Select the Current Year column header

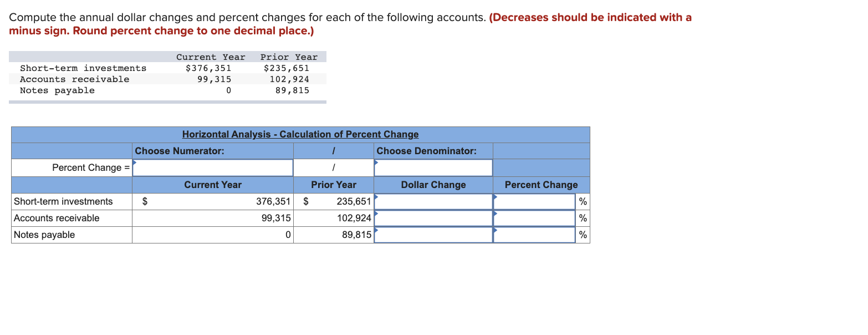coord(213,184)
